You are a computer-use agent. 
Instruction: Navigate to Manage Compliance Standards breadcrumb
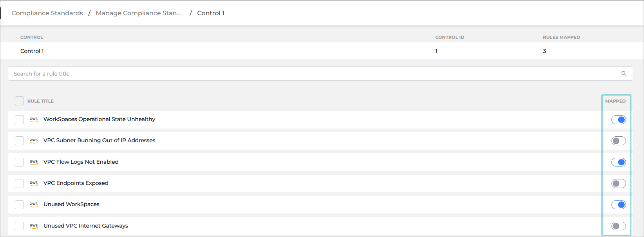pyautogui.click(x=139, y=13)
